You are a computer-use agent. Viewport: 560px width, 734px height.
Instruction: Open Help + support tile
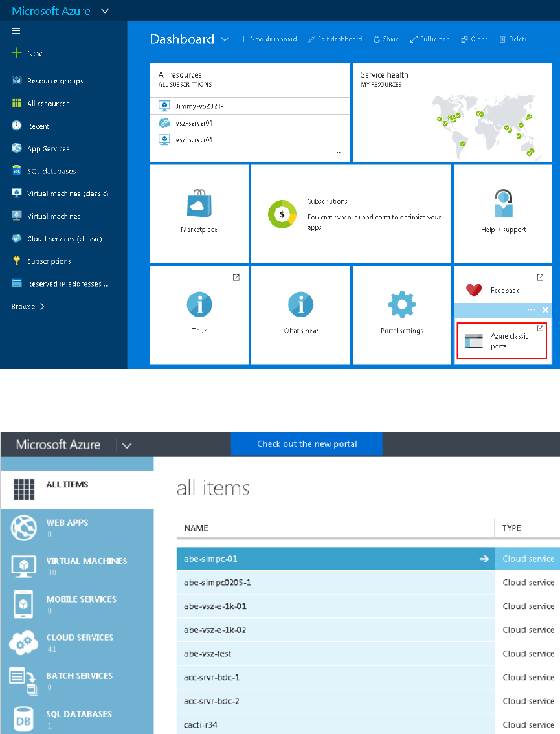[x=503, y=214]
